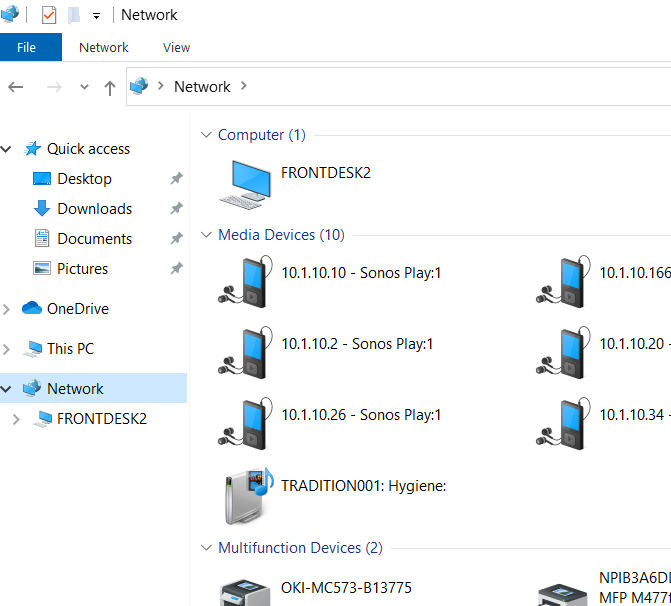The image size is (671, 606).
Task: Click the label 'OKI-MC573-B13775'
Action: 346,588
